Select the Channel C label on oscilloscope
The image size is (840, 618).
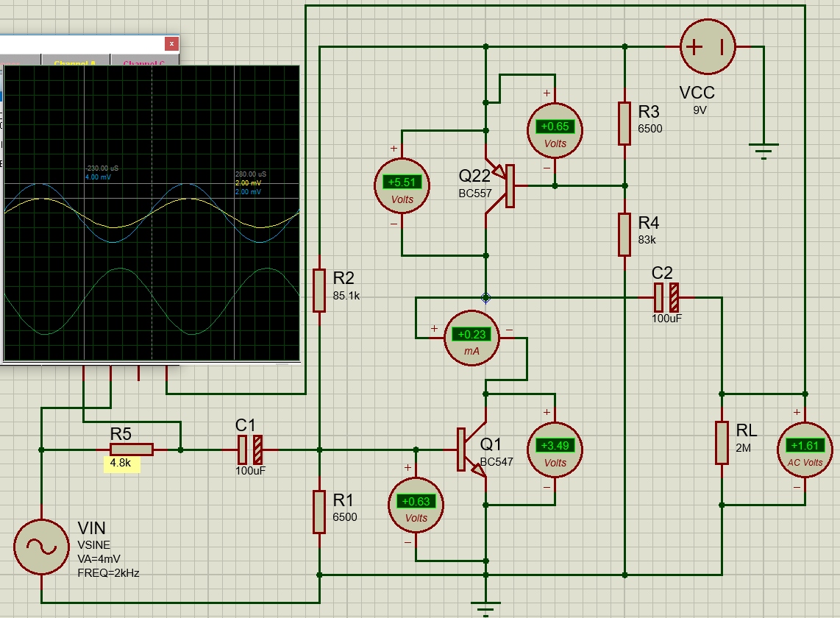[x=143, y=63]
